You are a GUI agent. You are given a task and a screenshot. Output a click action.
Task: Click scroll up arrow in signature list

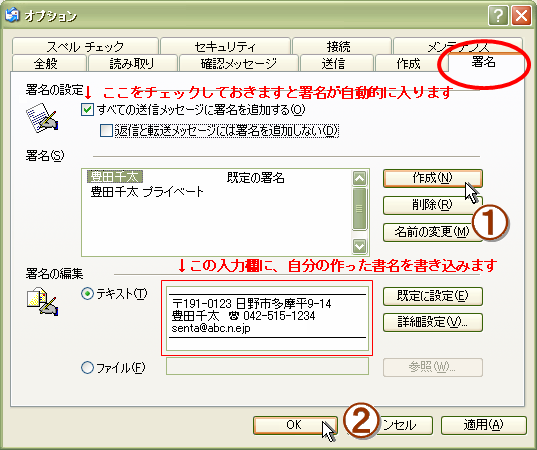[x=359, y=178]
